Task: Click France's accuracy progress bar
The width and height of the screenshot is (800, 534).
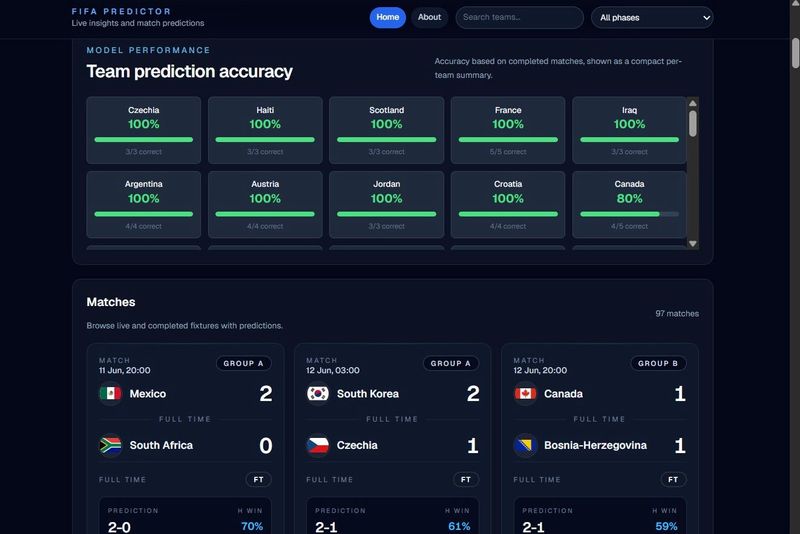Action: tap(508, 140)
